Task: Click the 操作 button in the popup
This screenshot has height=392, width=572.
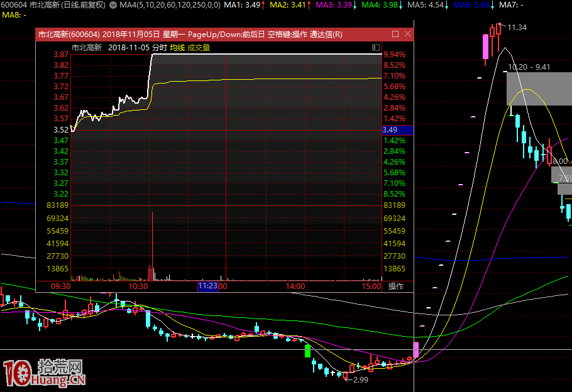Action: [396, 286]
